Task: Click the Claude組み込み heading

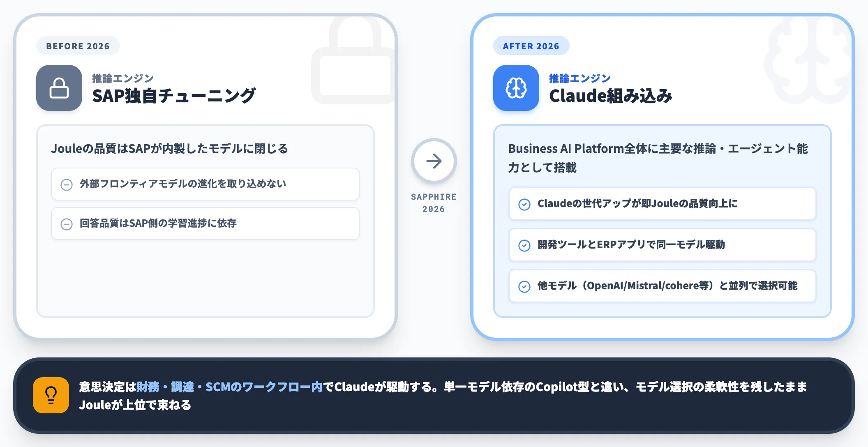Action: [611, 96]
